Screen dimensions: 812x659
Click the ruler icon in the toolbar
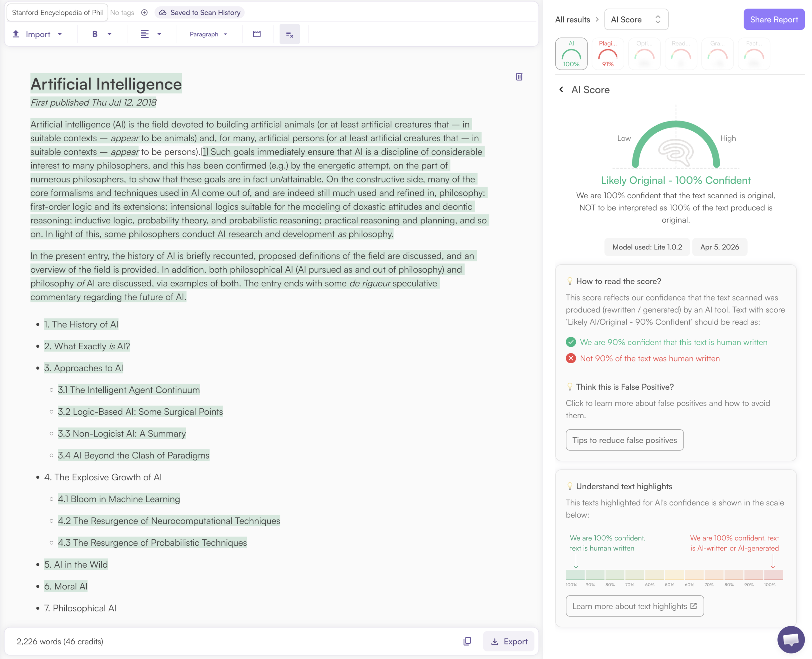click(x=257, y=34)
